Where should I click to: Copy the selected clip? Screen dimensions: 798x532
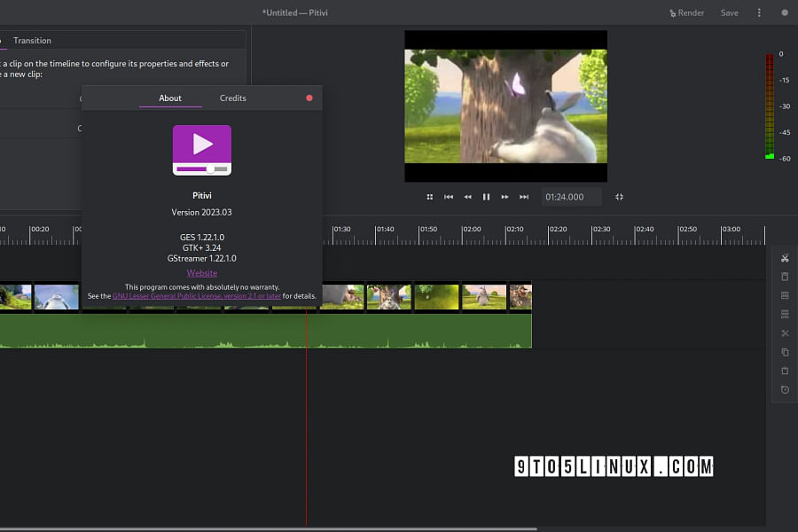click(x=785, y=352)
